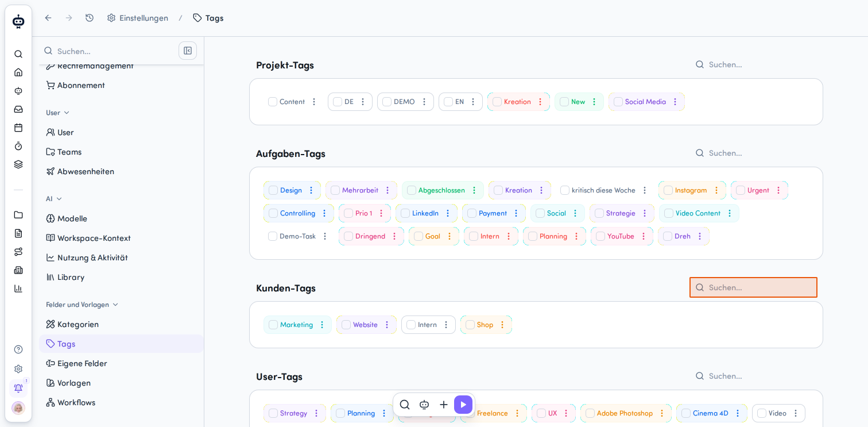868x427 pixels.
Task: Go to Eigene Felder settings
Action: point(121,363)
